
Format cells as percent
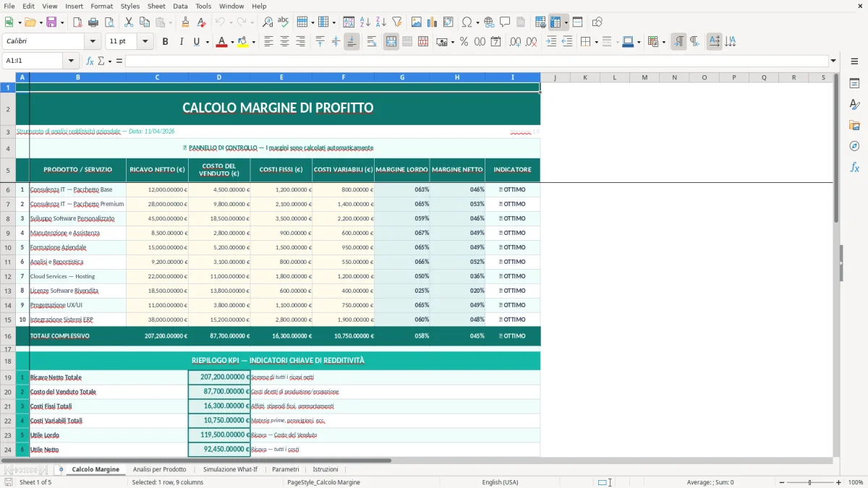pyautogui.click(x=464, y=42)
